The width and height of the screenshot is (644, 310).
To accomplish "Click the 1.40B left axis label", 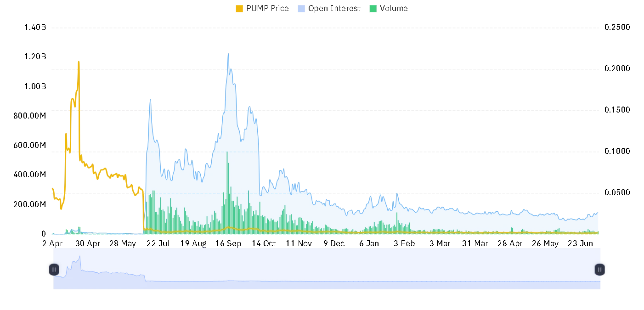I will click(x=35, y=28).
